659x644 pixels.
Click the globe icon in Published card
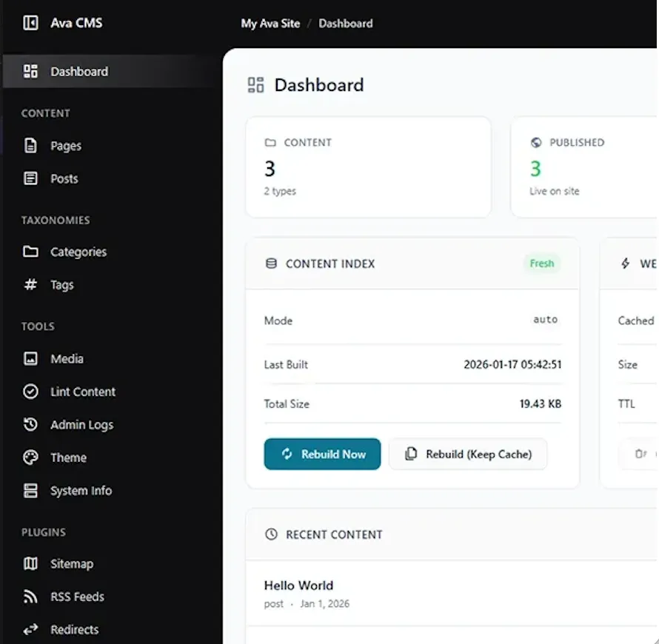[x=536, y=142]
